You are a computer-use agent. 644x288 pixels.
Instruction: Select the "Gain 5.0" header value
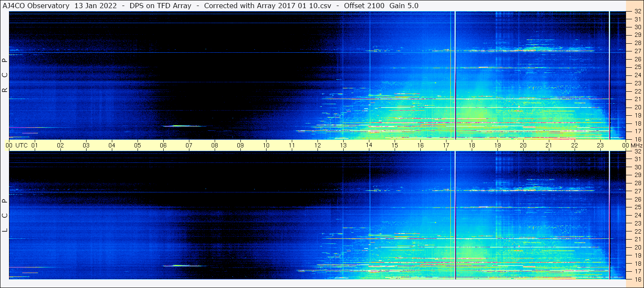point(404,6)
